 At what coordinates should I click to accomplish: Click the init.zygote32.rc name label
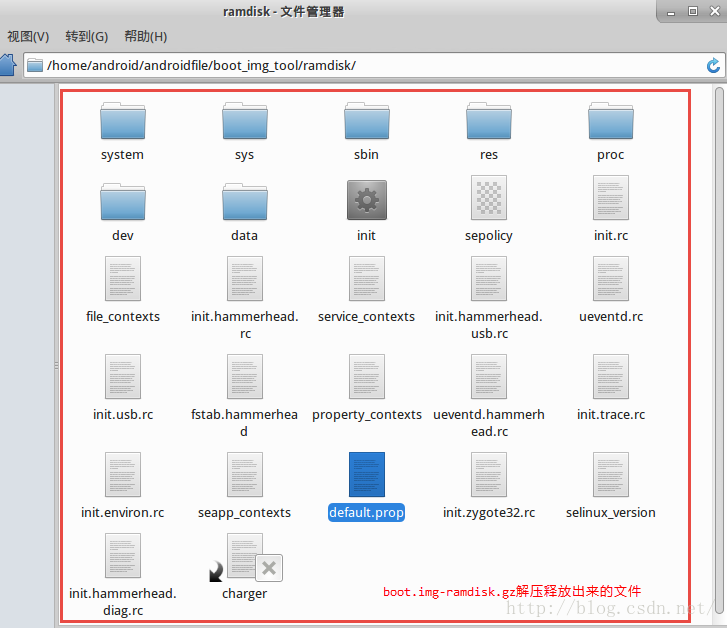[489, 513]
